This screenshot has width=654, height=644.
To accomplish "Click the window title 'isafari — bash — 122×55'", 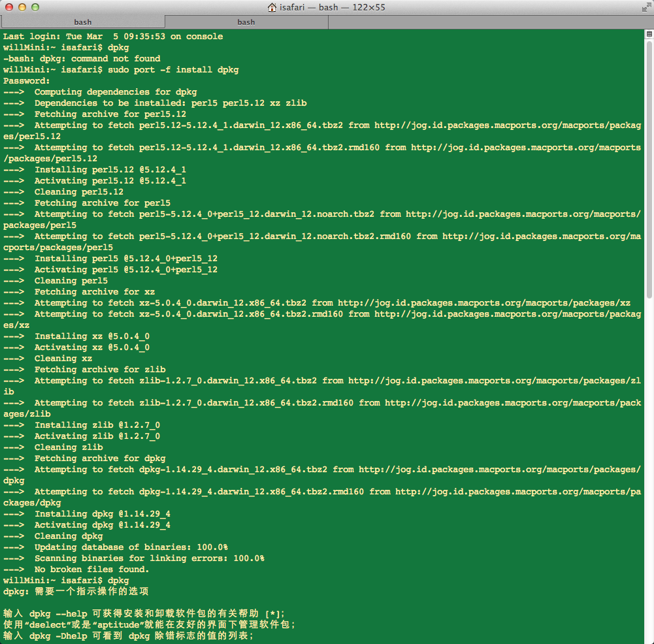I will (332, 7).
